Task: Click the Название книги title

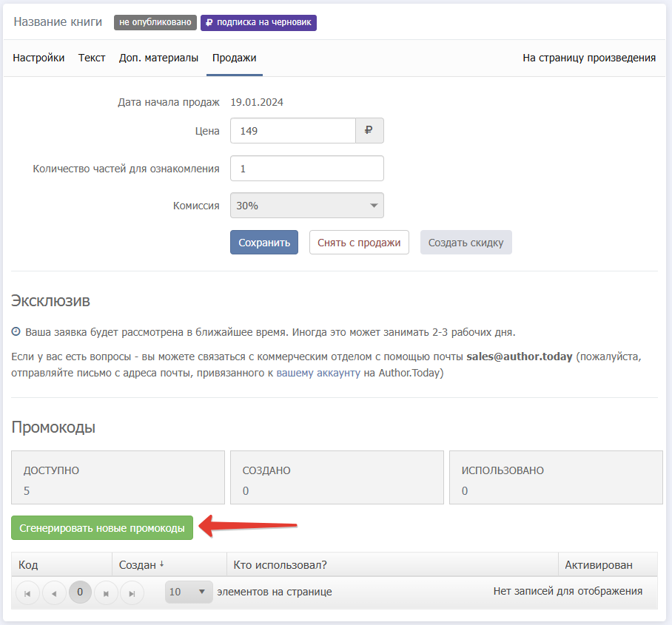Action: tap(58, 22)
